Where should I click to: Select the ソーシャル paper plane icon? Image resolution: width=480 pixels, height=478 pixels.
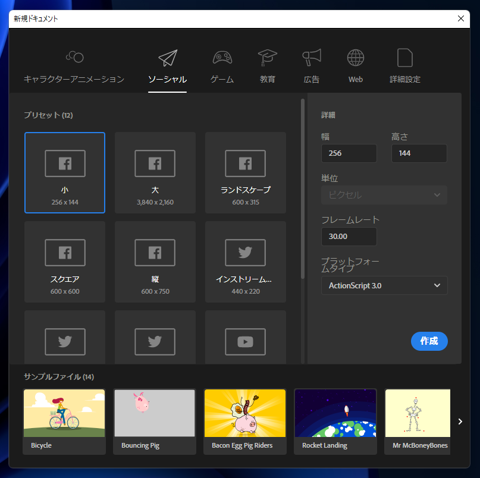pyautogui.click(x=168, y=58)
